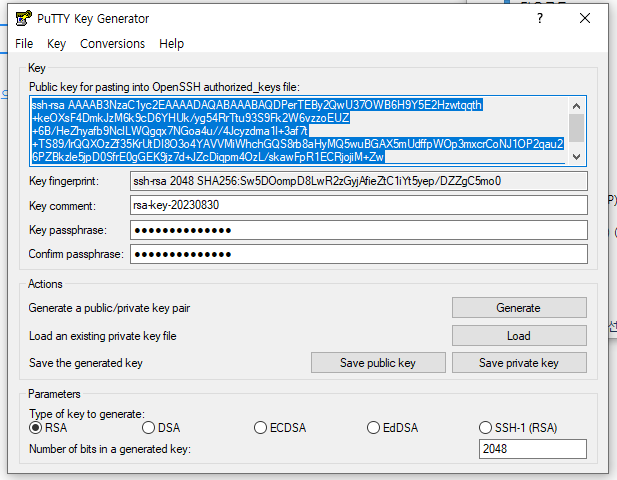The height and width of the screenshot is (480, 617).
Task: Click 'Generate a public/private key pair' text
Action: pos(109,308)
